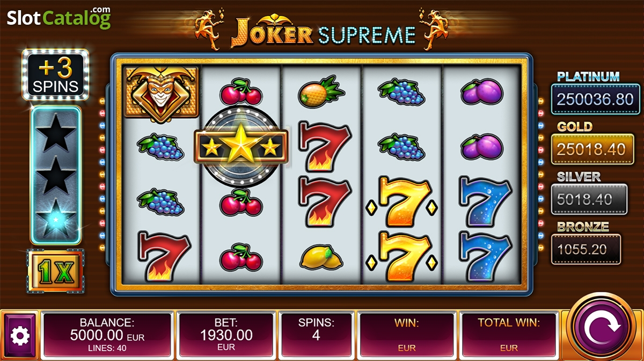Click the pineapple symbol on third reel
Screen dimensions: 644x361
[321, 92]
